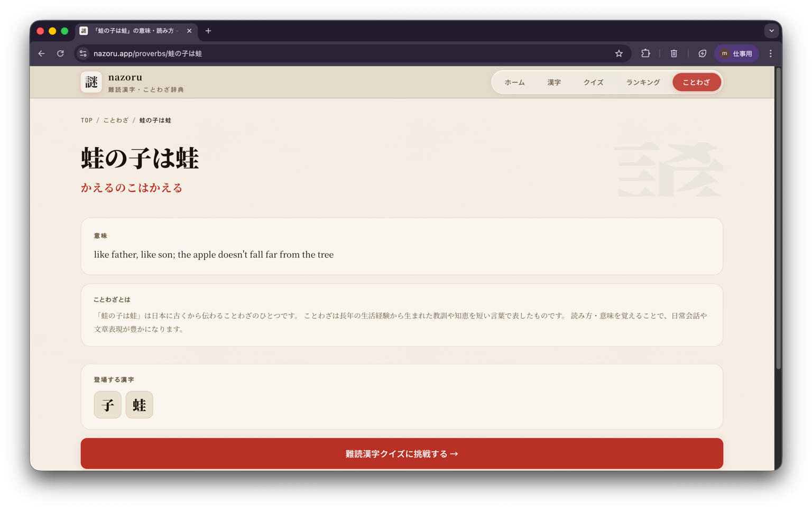Open the クイズ nav item
This screenshot has height=510, width=812.
click(593, 82)
